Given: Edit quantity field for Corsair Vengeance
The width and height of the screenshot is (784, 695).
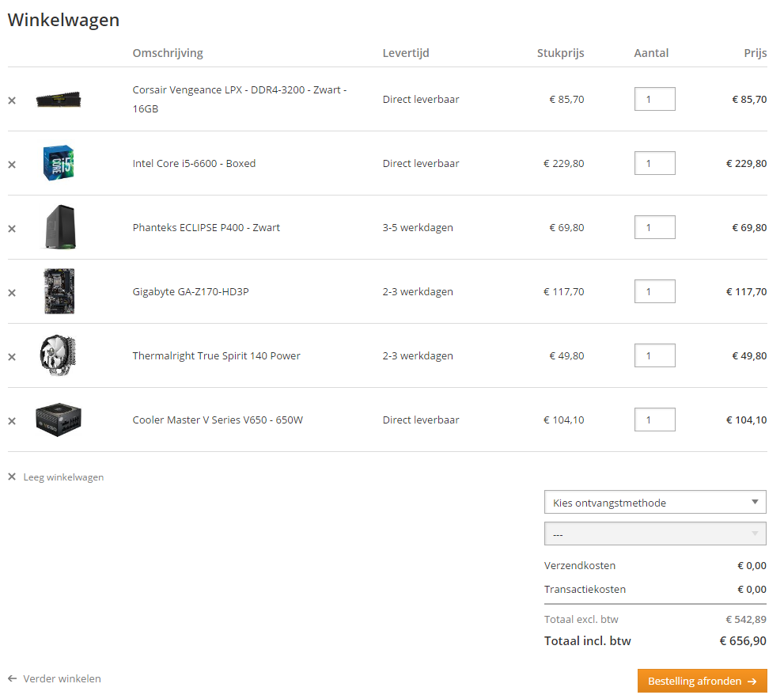Looking at the screenshot, I should coord(654,99).
